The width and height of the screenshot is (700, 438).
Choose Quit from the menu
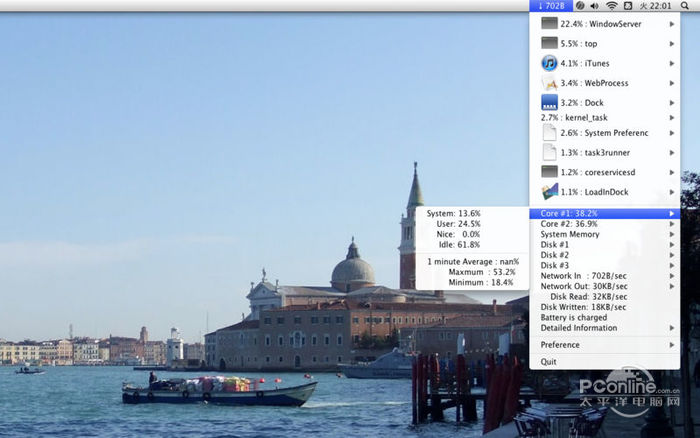[549, 362]
